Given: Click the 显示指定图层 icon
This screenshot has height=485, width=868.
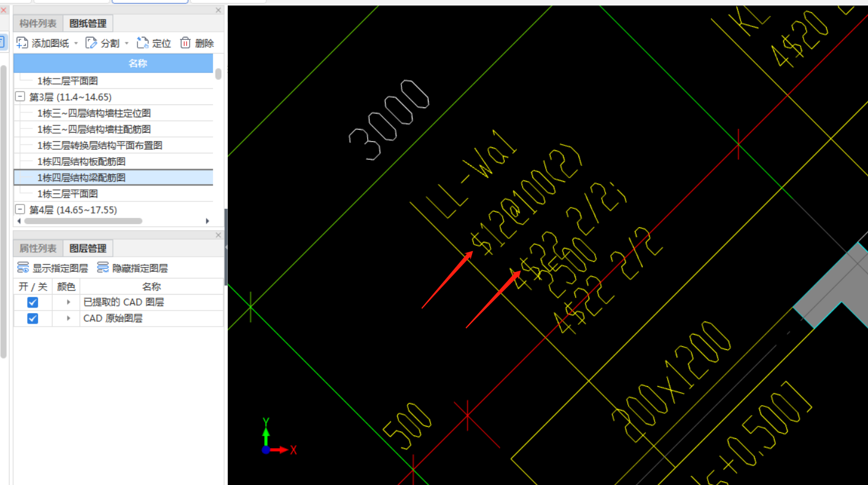Looking at the screenshot, I should tap(23, 268).
